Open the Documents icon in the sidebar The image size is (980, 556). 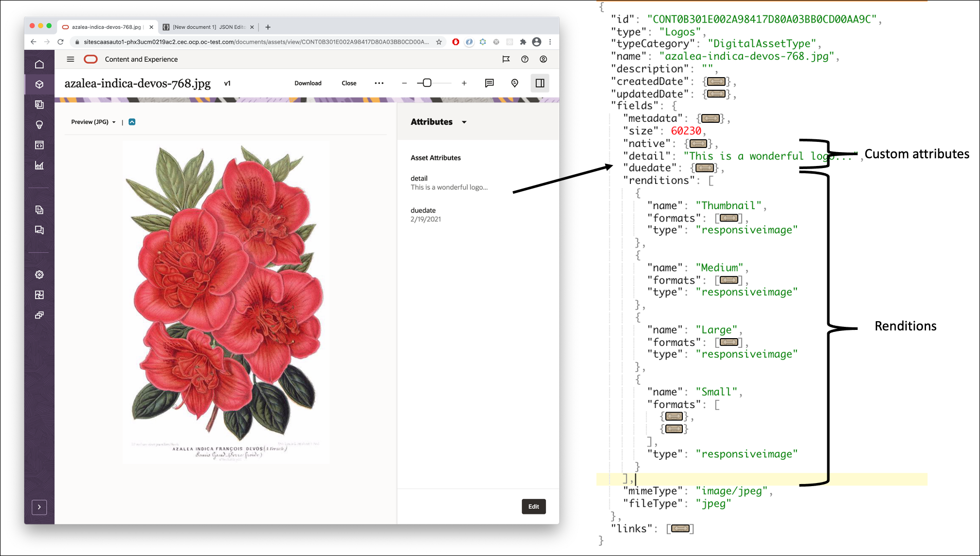click(39, 210)
